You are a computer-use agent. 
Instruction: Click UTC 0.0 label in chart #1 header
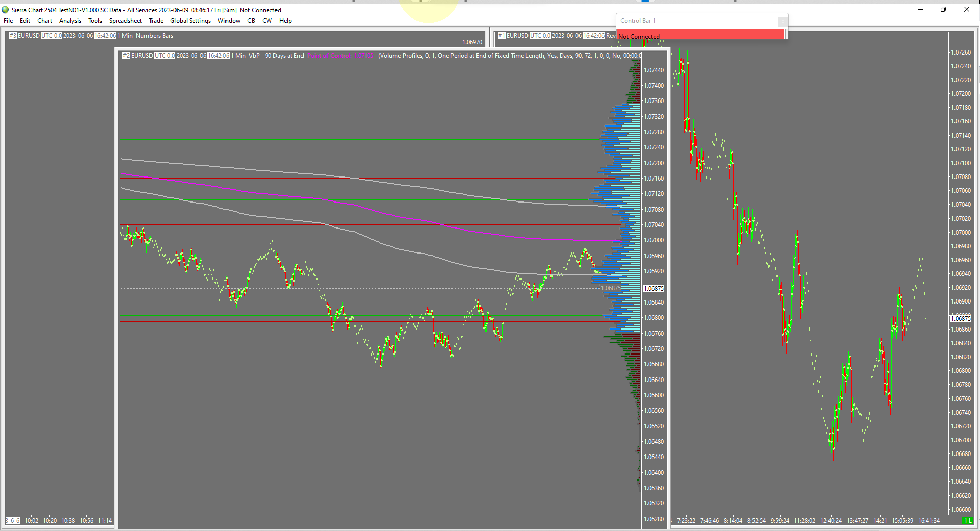point(540,36)
